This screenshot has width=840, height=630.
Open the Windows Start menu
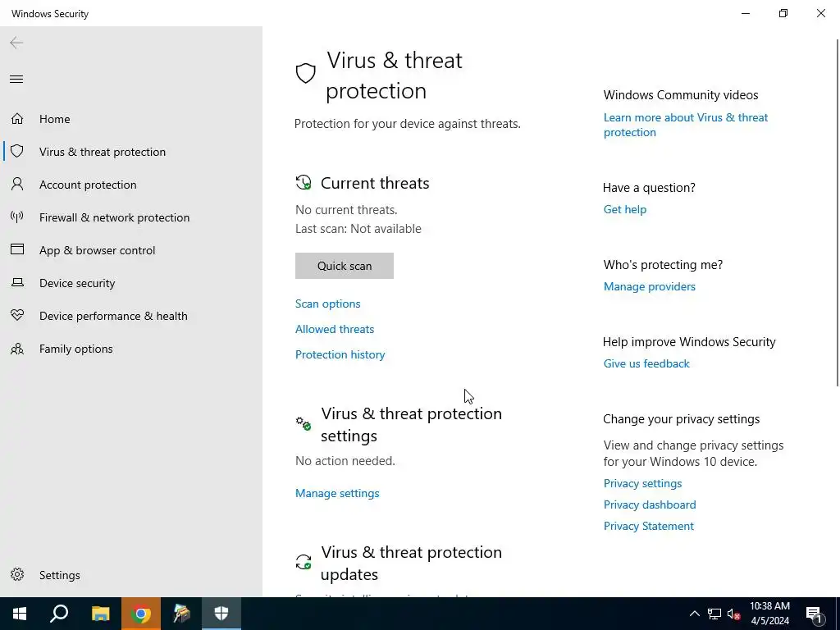20,614
